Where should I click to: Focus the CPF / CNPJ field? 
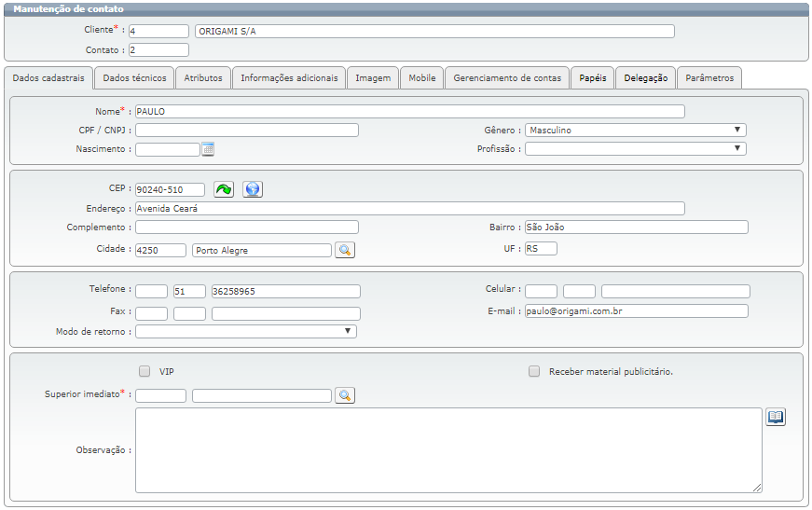pos(246,131)
